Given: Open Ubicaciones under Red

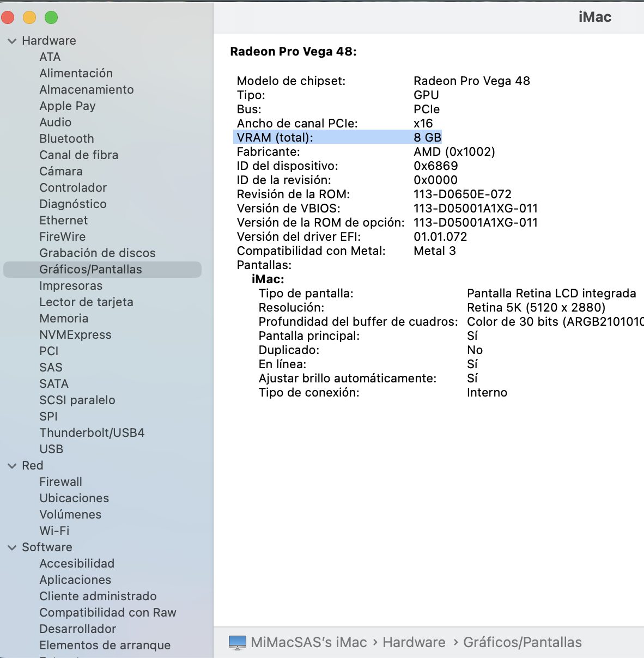Looking at the screenshot, I should pos(74,498).
